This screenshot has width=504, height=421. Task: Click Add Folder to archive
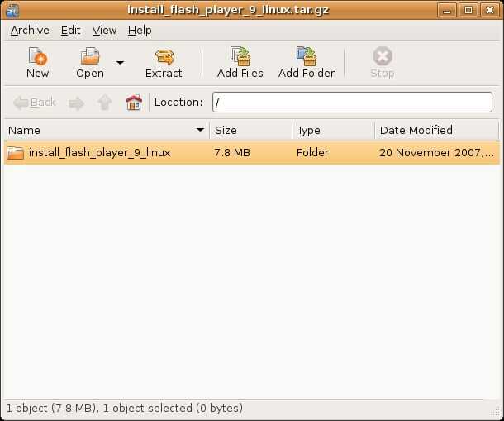tap(307, 63)
